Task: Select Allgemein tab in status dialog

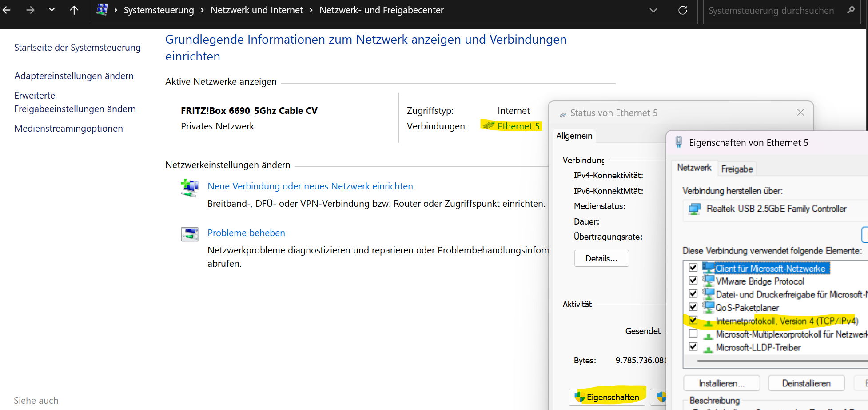Action: click(x=574, y=136)
